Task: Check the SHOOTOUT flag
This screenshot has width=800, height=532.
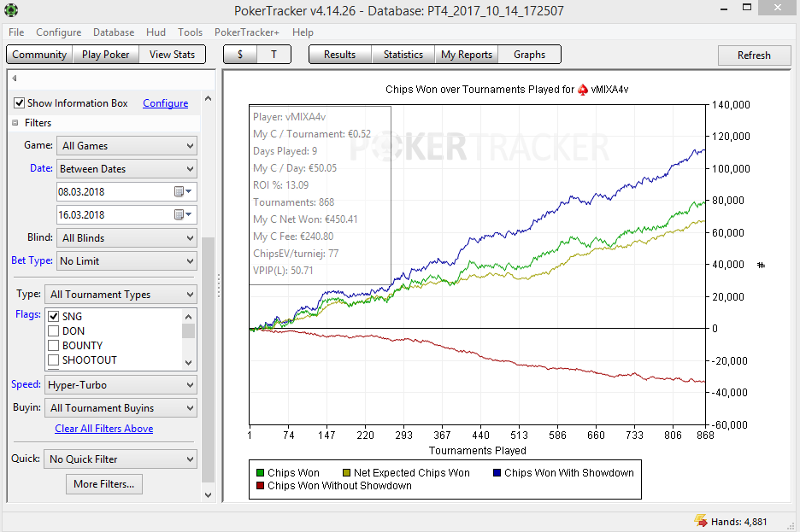Action: [x=53, y=360]
